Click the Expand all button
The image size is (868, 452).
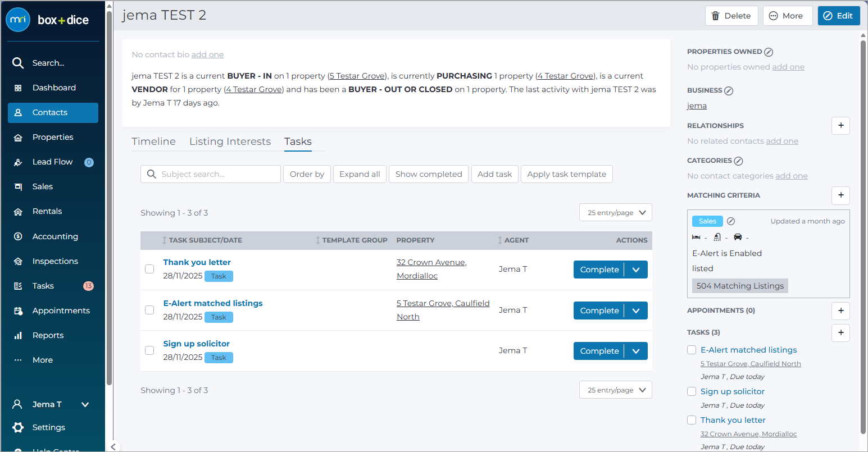(360, 174)
